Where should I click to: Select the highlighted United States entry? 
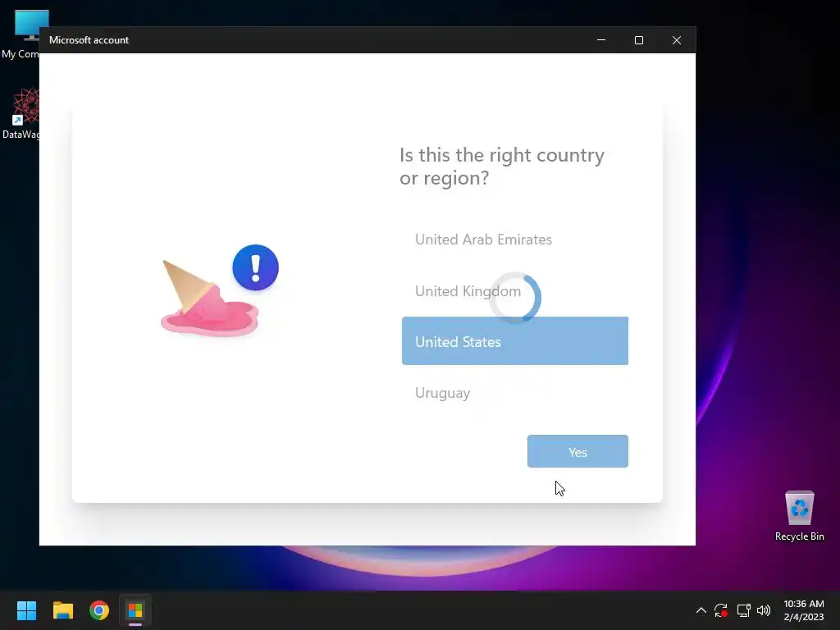point(515,341)
